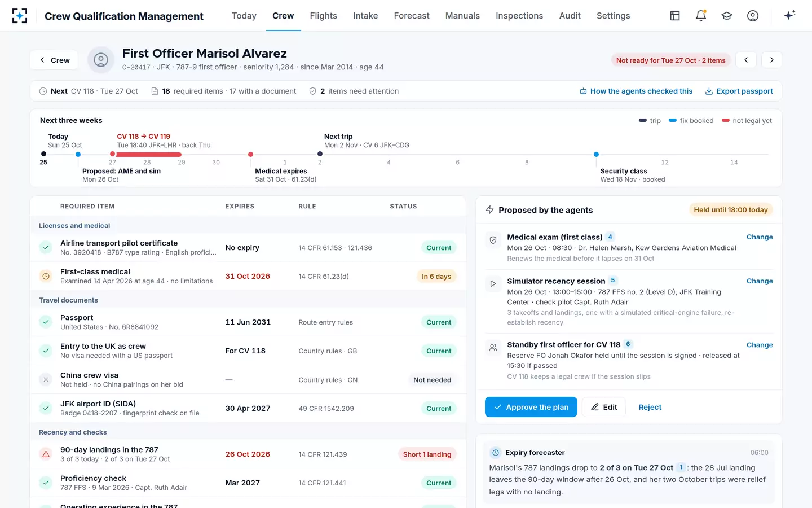Viewport: 812px width, 508px height.
Task: Change the Medical exam proposal
Action: (760, 237)
